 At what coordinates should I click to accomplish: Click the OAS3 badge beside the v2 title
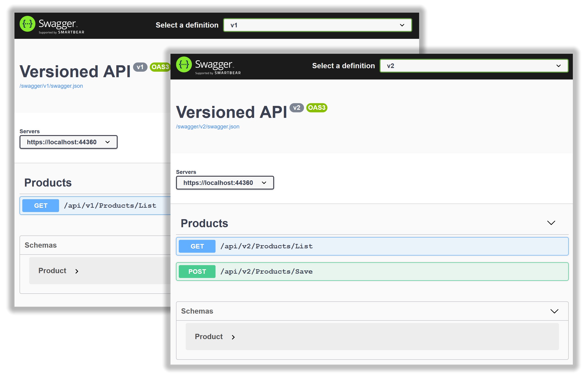[x=317, y=108]
